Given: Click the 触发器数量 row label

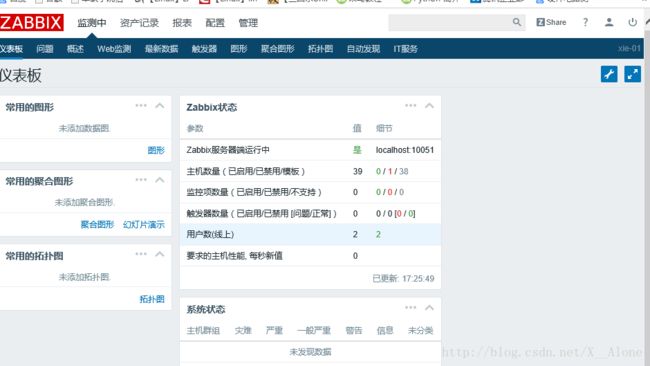Looking at the screenshot, I should pyautogui.click(x=262, y=213).
